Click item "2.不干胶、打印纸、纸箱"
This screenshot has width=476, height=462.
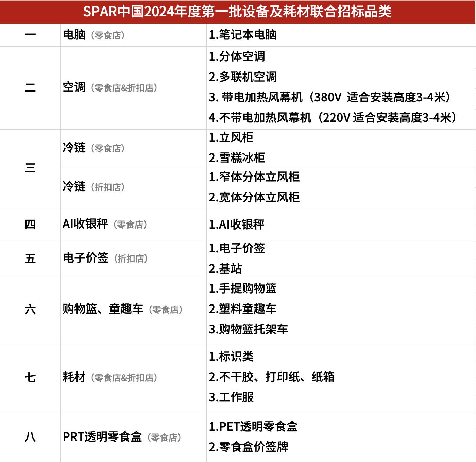point(272,377)
